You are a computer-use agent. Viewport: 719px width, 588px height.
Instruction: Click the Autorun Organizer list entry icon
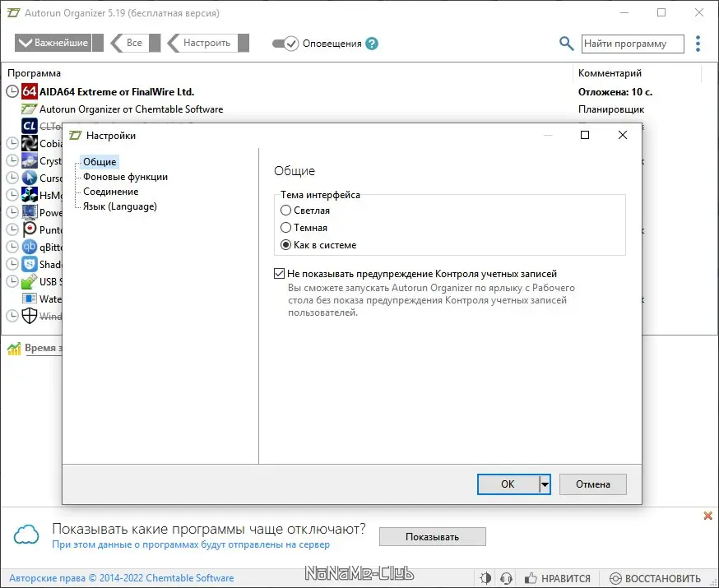click(30, 109)
